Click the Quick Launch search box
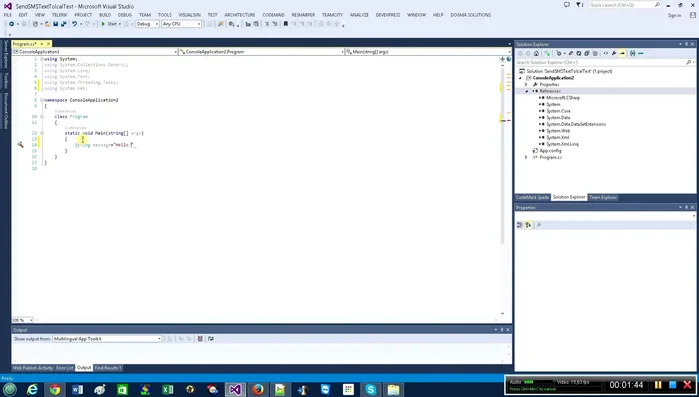699x397 pixels. point(624,5)
